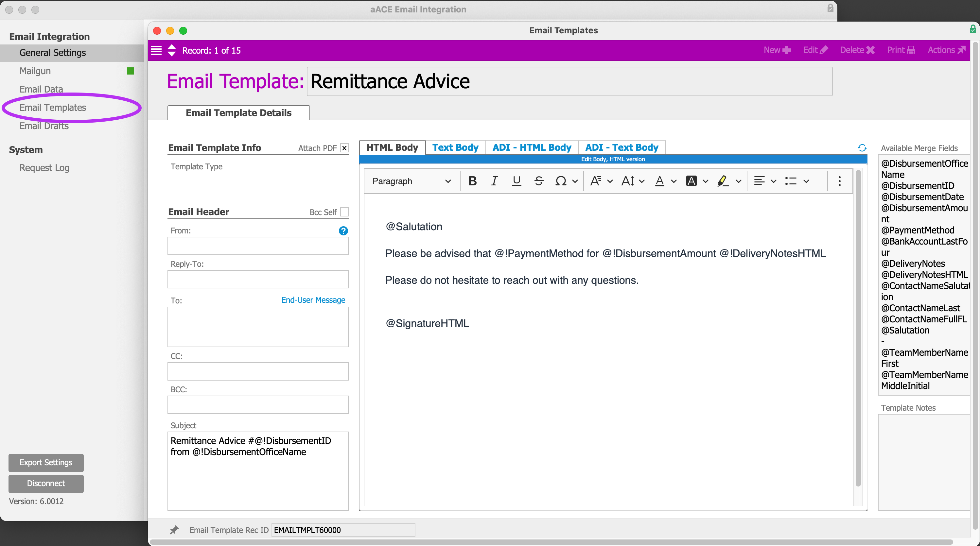Open the End-User Message link
Viewport: 980px width, 546px height.
pos(313,300)
